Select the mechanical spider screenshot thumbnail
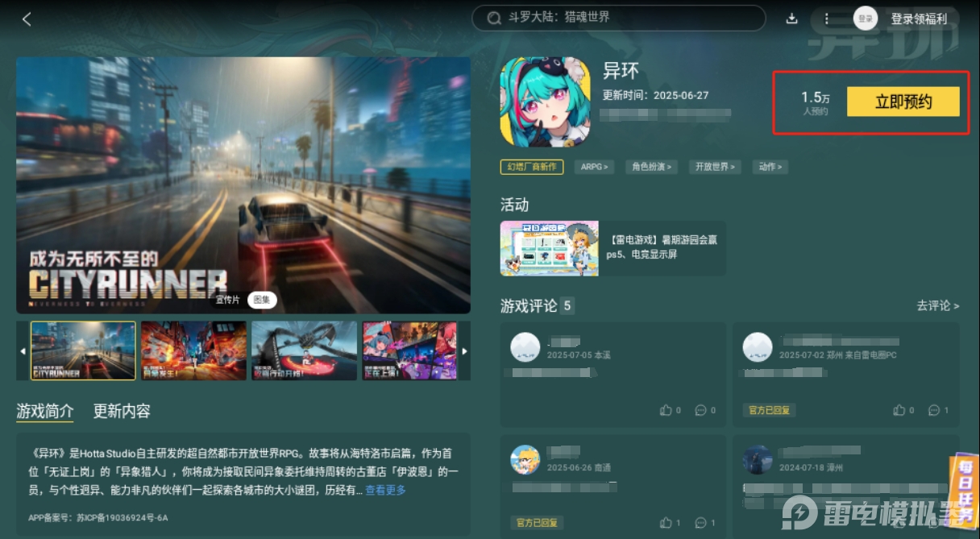980x539 pixels. 304,350
